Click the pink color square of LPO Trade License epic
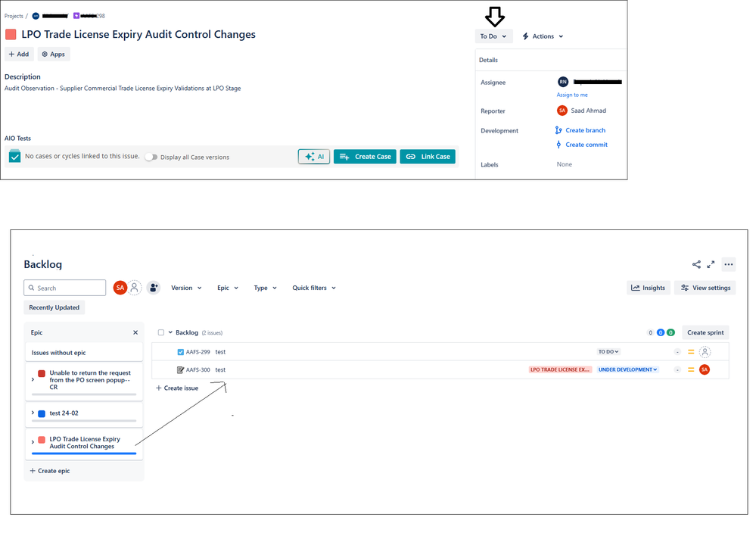756x536 pixels. point(42,440)
